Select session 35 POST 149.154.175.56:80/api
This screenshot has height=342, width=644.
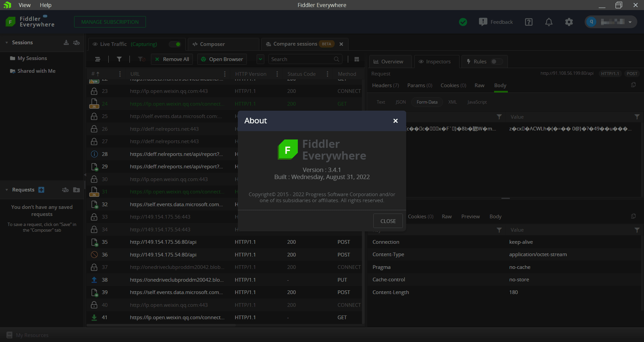(225, 242)
